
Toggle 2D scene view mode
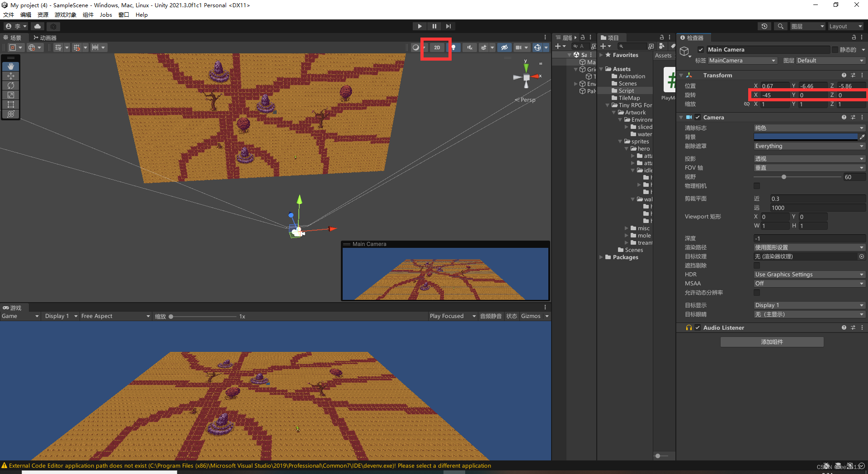tap(437, 47)
